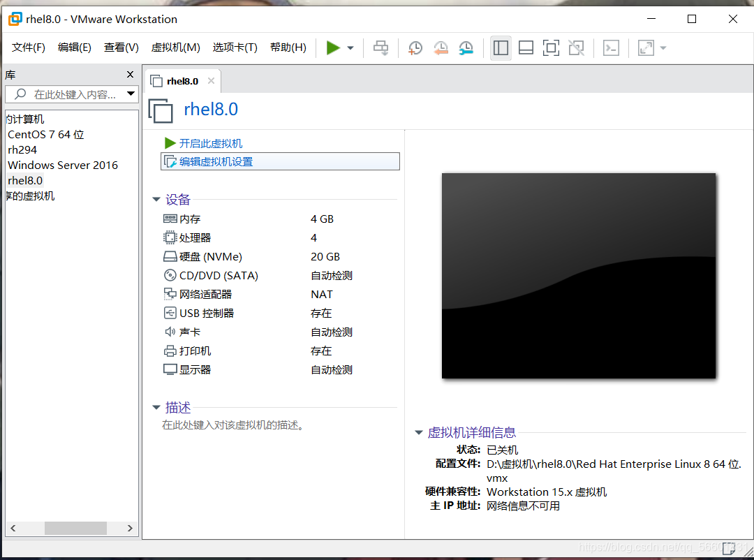The width and height of the screenshot is (754, 560).
Task: Open the 帮助(H) menu
Action: 288,47
